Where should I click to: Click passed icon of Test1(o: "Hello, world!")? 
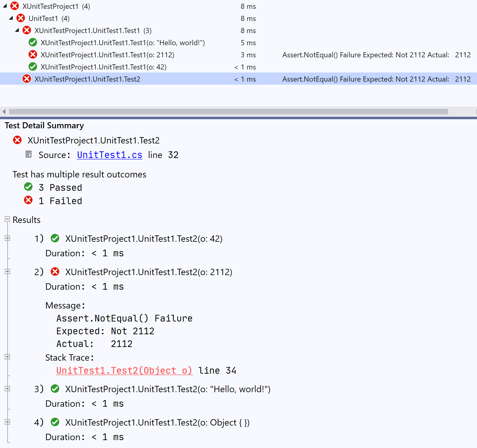pyautogui.click(x=33, y=42)
